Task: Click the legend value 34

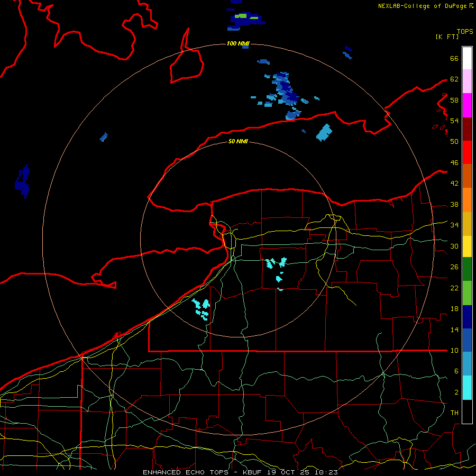Action: pyautogui.click(x=454, y=225)
